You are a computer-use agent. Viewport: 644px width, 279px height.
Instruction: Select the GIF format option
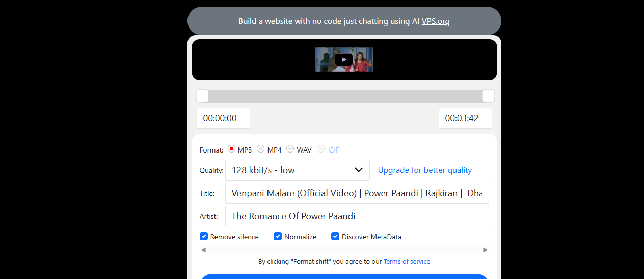coord(321,149)
